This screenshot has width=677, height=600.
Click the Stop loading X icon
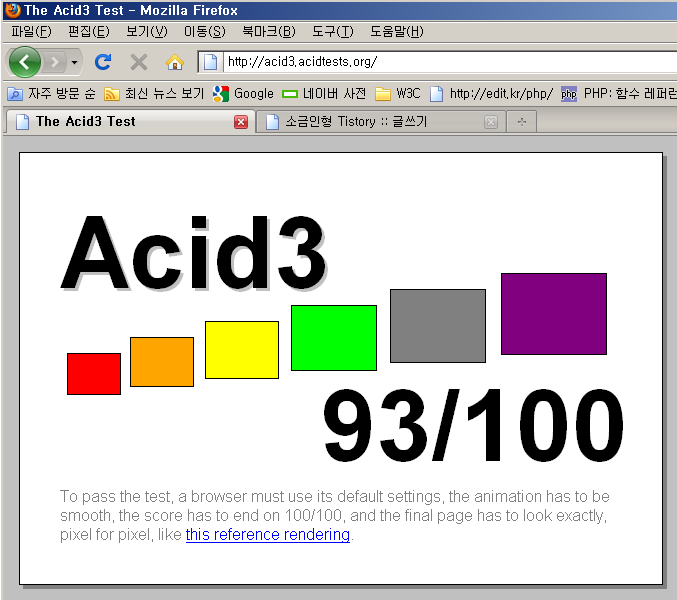tap(139, 63)
